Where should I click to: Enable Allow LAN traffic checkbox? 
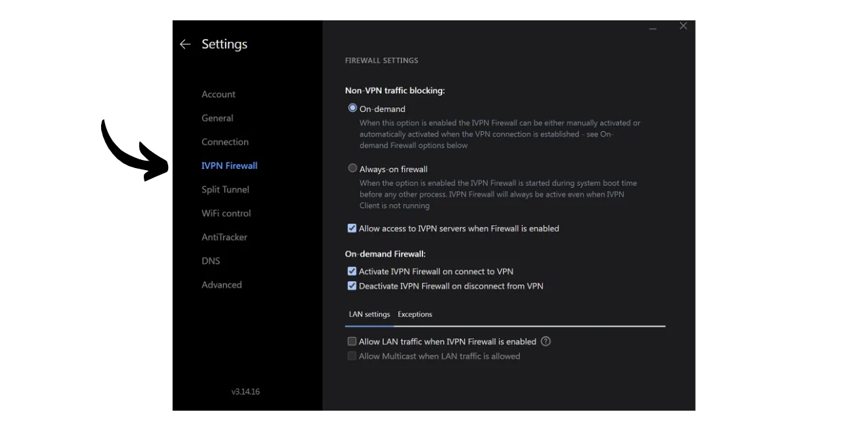352,342
